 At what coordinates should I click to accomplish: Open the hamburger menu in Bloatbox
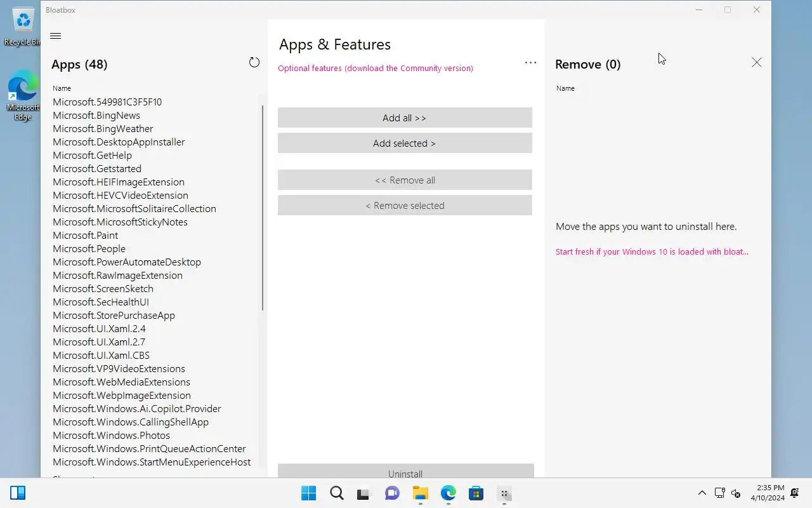(55, 36)
